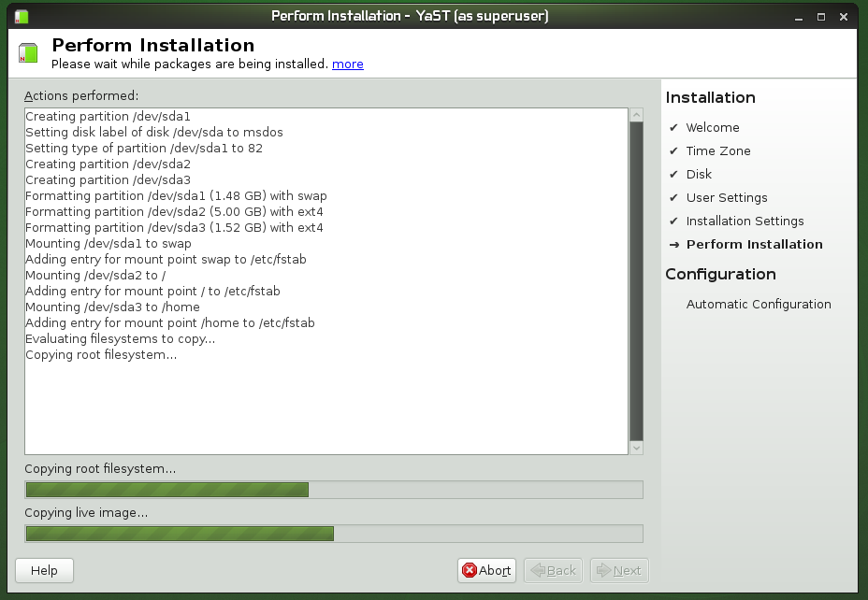Click the green package icon beside Perform Installation
868x600 pixels.
click(28, 53)
